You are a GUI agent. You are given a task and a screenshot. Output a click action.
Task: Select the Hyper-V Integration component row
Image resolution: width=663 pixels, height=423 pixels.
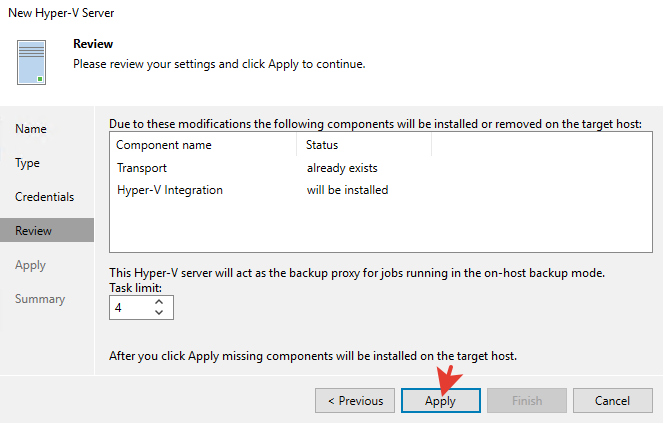pos(170,189)
